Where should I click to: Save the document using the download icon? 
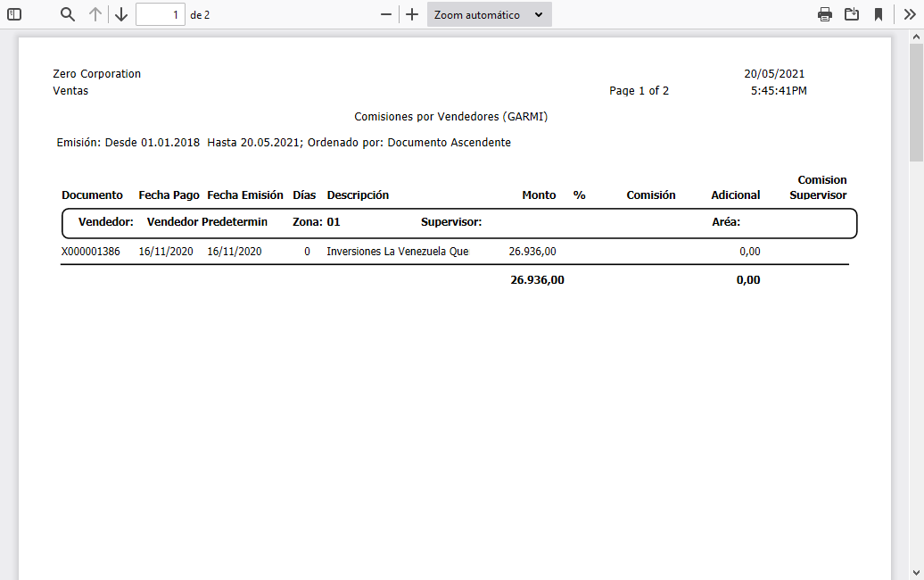[851, 14]
